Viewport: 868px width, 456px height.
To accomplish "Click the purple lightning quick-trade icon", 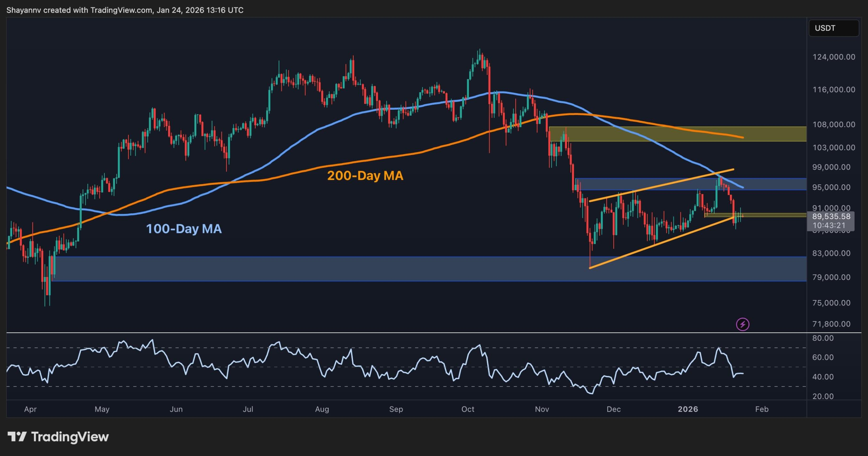I will (743, 324).
